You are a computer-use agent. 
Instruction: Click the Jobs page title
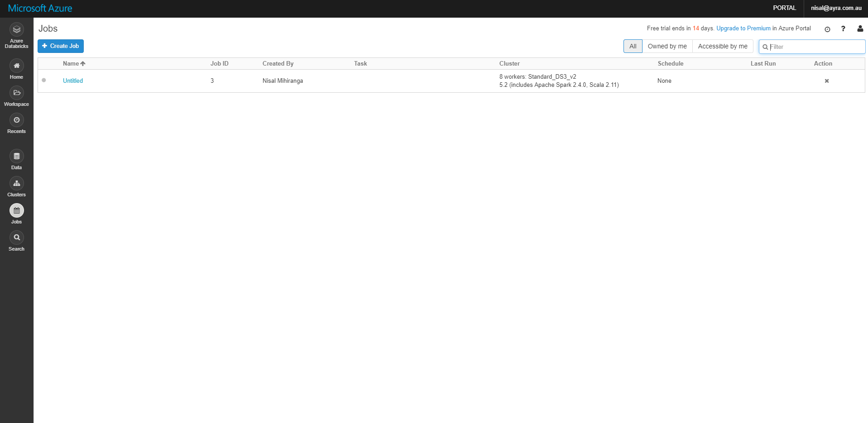click(x=48, y=29)
